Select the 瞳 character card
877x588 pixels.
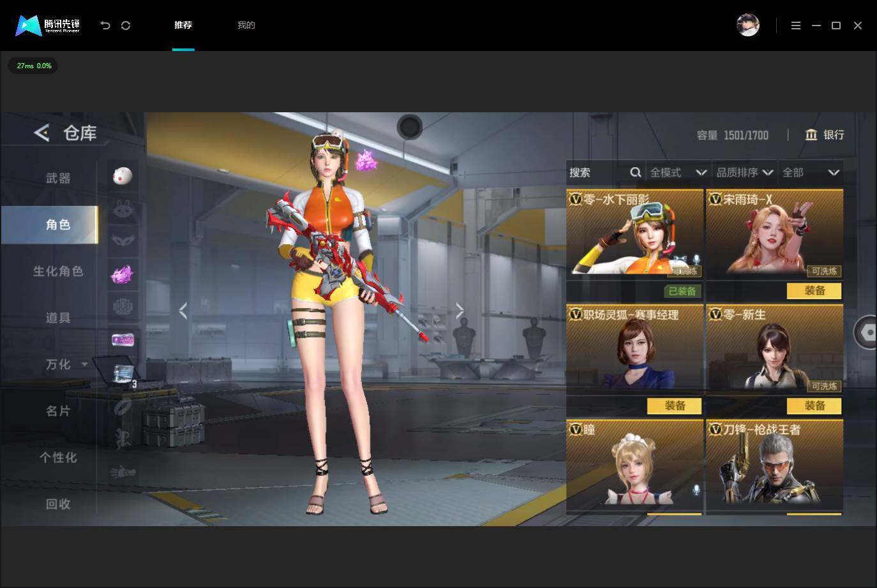(635, 465)
